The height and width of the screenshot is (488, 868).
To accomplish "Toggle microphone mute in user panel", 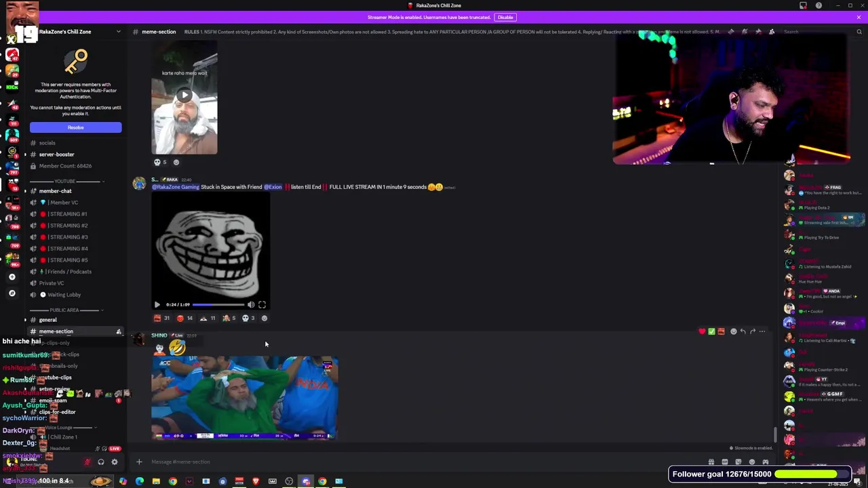I will (x=87, y=462).
